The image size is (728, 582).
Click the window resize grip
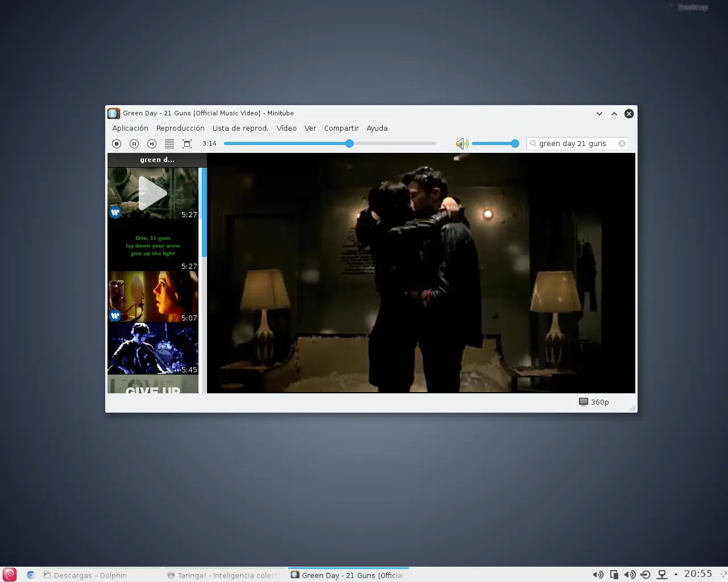[x=632, y=408]
